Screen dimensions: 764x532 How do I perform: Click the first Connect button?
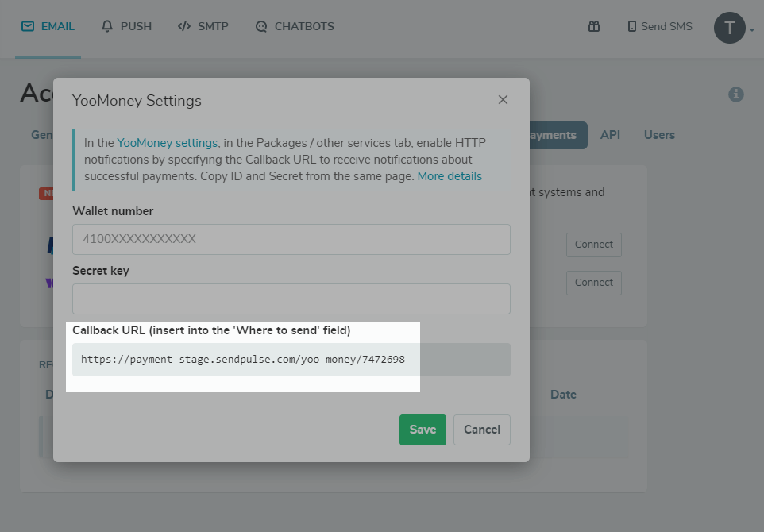click(x=593, y=245)
